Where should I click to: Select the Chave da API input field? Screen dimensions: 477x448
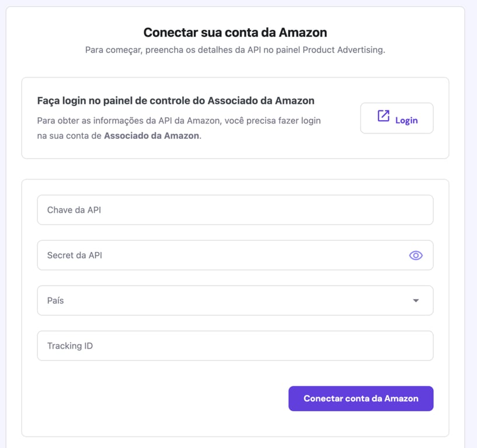point(234,209)
